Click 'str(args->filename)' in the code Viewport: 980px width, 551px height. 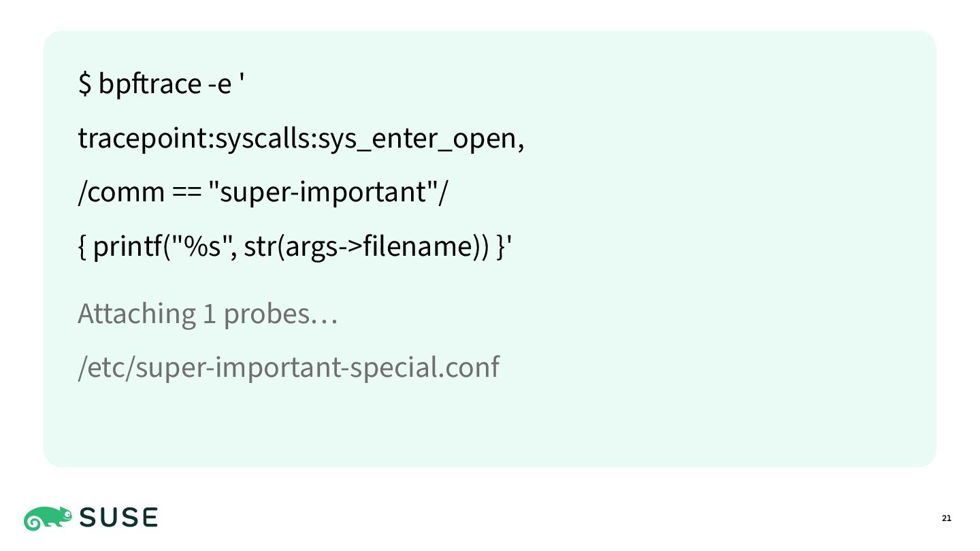pos(366,246)
